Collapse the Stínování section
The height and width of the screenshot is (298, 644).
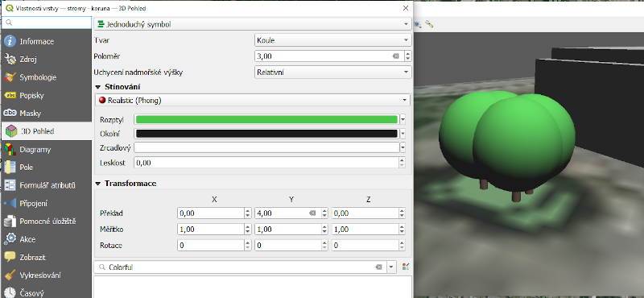(97, 87)
